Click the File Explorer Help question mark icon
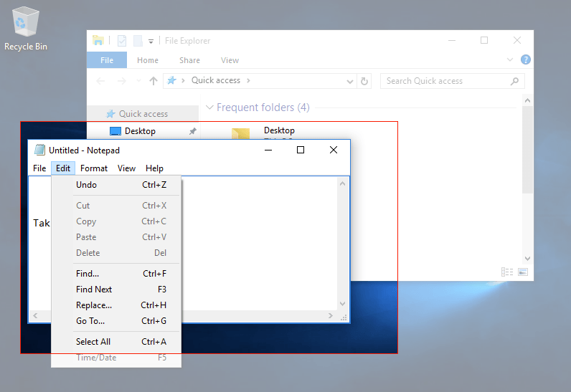Screen dimensions: 571x392 point(526,60)
